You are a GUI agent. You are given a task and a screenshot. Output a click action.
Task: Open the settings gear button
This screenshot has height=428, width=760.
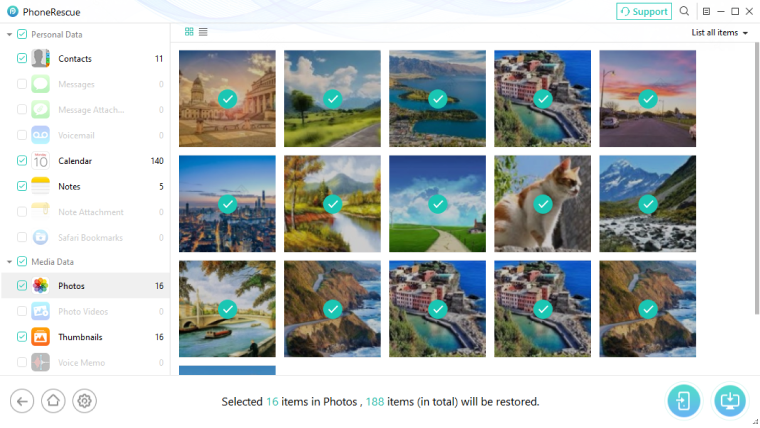[x=84, y=401]
